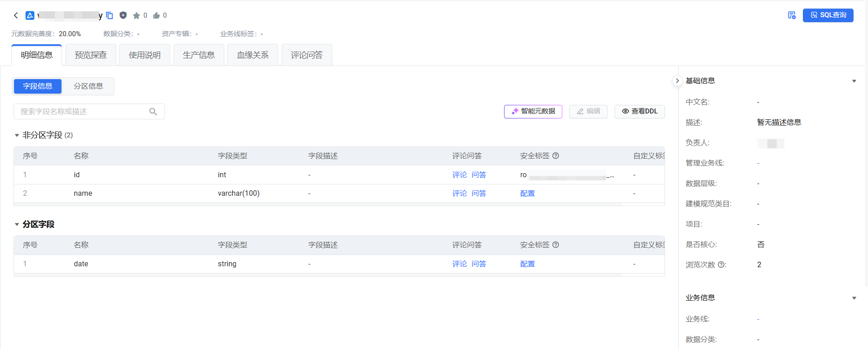Screen dimensions: 868x349
Task: Click 查看DDL eye button
Action: (x=639, y=111)
